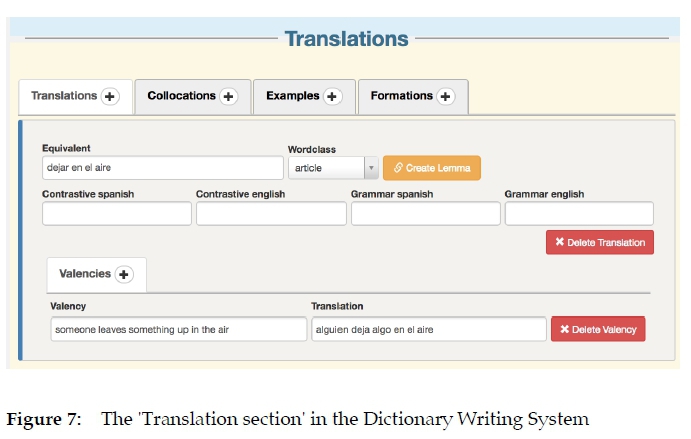Open the Examples tab

click(292, 96)
